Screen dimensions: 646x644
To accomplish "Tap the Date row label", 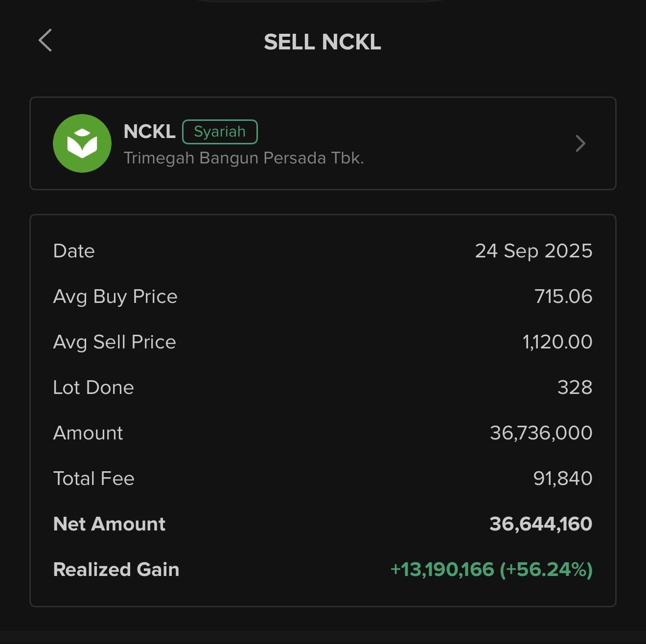I will tap(74, 251).
